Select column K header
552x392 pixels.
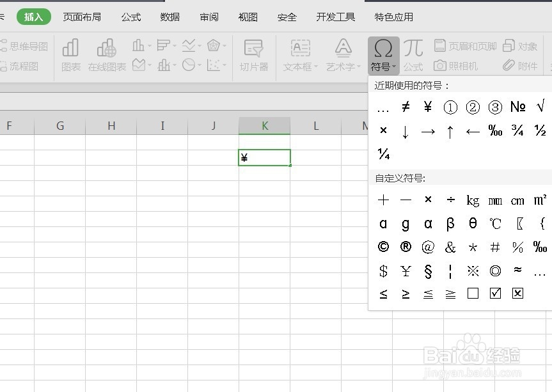click(264, 126)
